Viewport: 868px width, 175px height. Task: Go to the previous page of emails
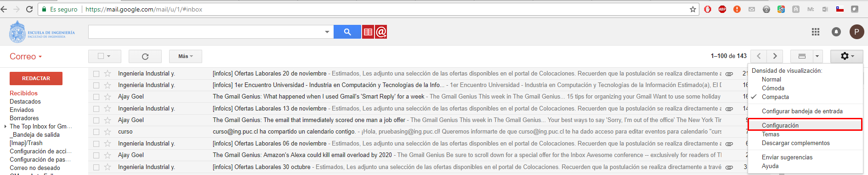[x=759, y=56]
